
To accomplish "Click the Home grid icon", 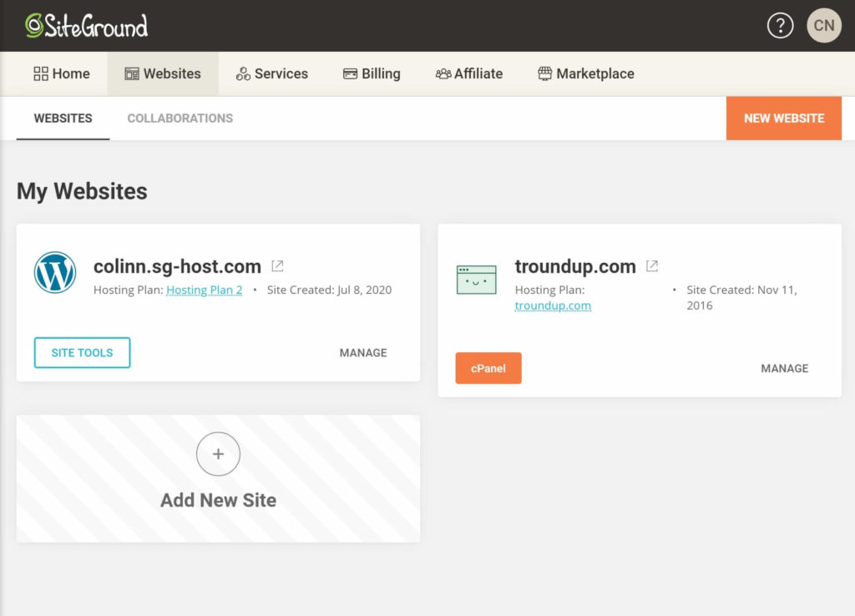I will click(x=41, y=73).
